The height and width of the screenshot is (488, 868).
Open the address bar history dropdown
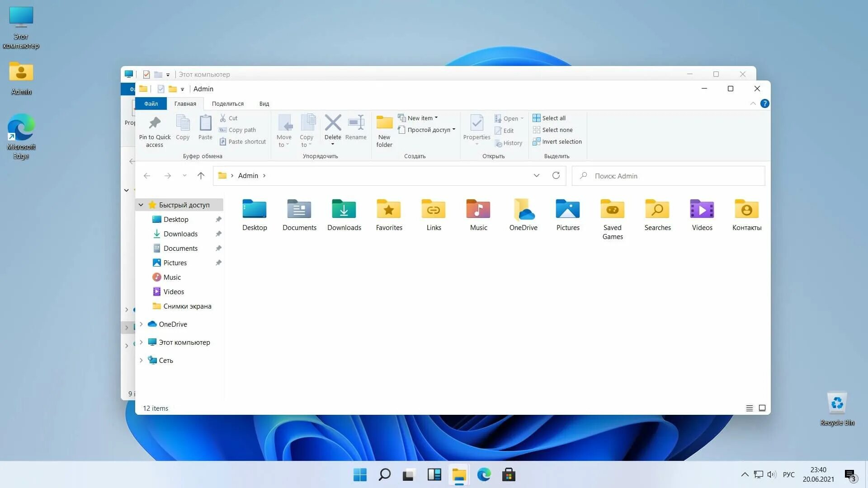536,176
